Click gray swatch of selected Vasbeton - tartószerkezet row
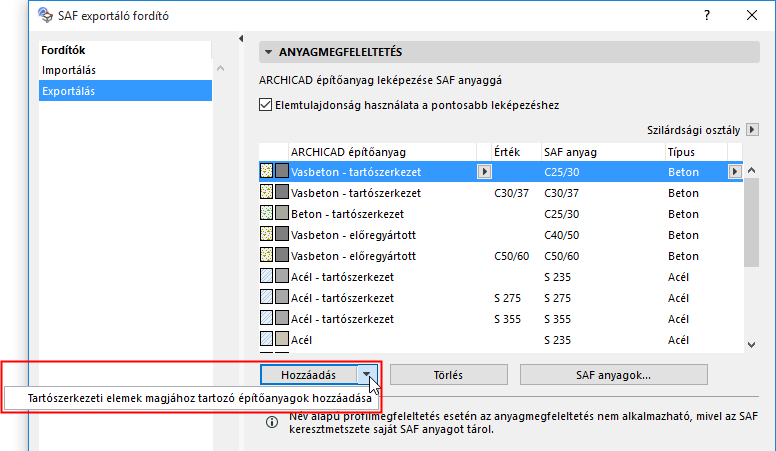The height and width of the screenshot is (451, 776). [x=282, y=171]
